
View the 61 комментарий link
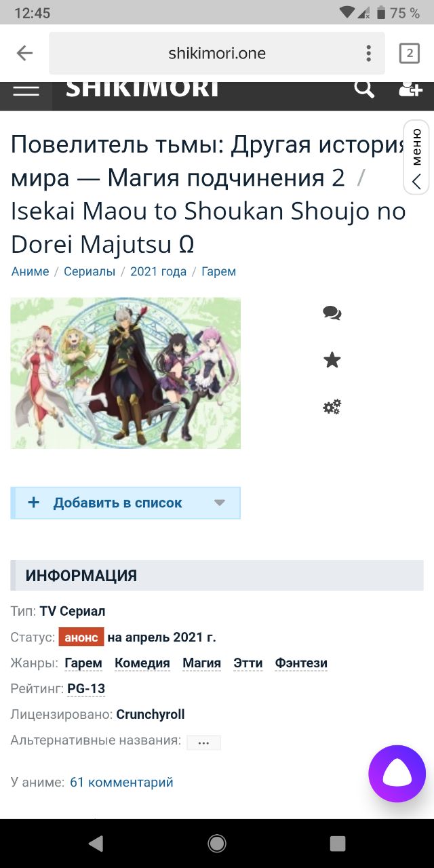pyautogui.click(x=121, y=783)
